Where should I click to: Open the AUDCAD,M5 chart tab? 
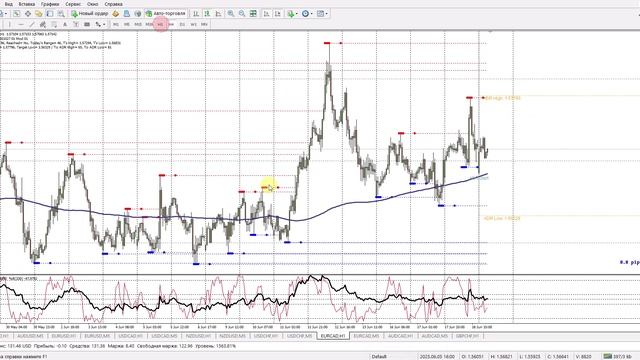tap(434, 336)
